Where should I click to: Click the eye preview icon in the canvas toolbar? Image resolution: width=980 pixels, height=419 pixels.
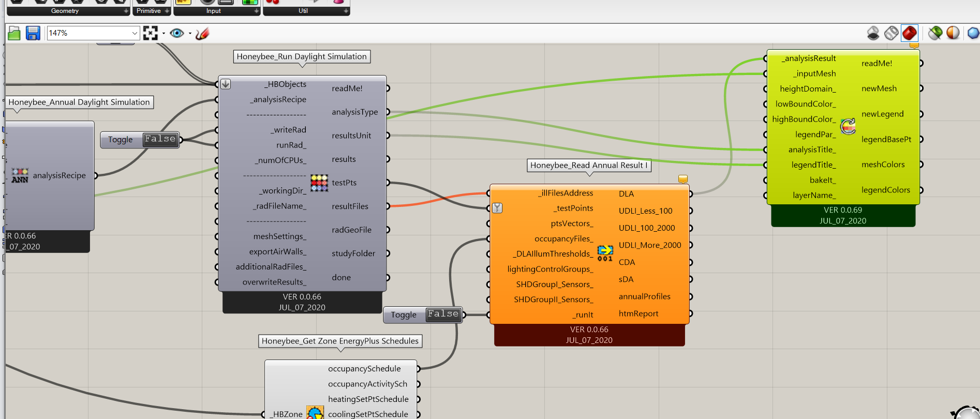(177, 33)
